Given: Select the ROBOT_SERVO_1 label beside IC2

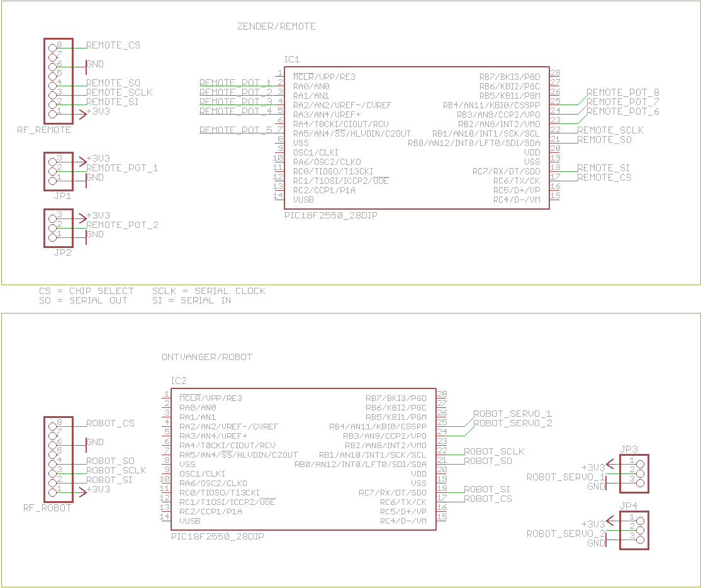Looking at the screenshot, I should coord(512,414).
